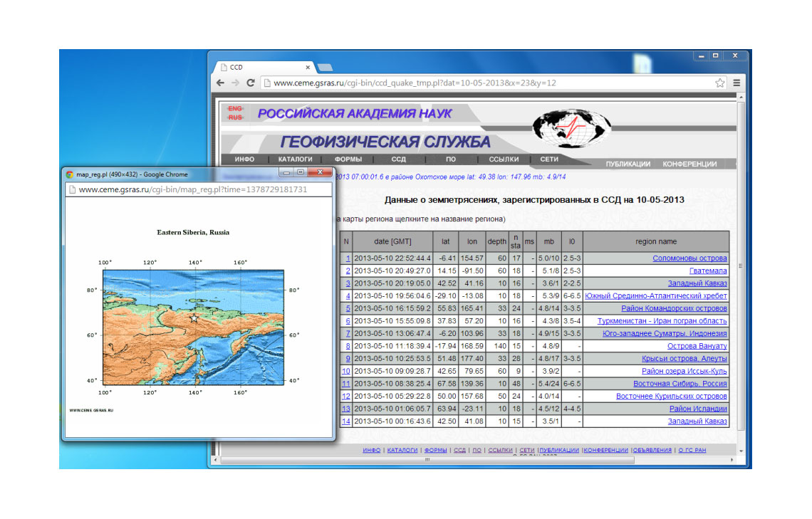Click the globe seismogram logo
This screenshot has width=812, height=519.
coord(572,127)
